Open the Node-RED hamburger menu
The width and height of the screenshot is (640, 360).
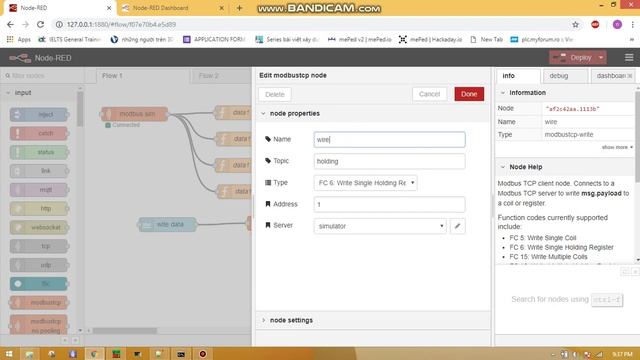coord(629,58)
